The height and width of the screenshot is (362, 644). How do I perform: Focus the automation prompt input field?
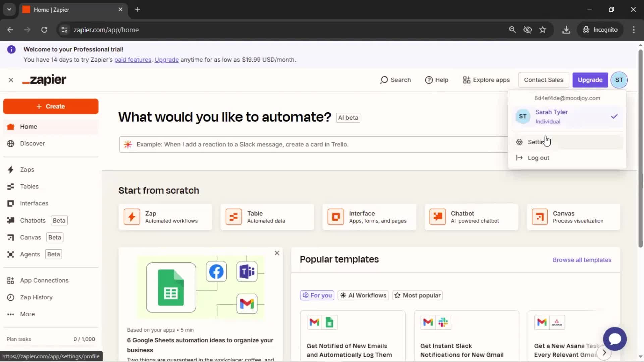[x=314, y=144]
